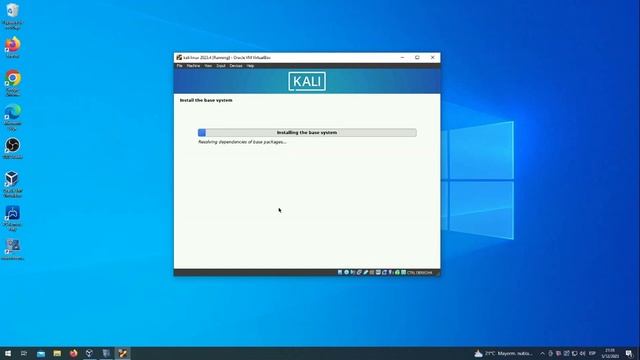Select the Oracle VM VirtualBox desktop shortcut
The image size is (640, 360).
tap(13, 184)
